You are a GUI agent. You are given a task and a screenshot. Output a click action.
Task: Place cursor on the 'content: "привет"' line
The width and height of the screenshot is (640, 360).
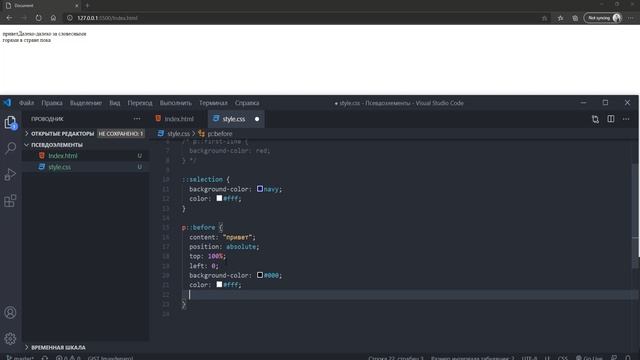pyautogui.click(x=222, y=237)
